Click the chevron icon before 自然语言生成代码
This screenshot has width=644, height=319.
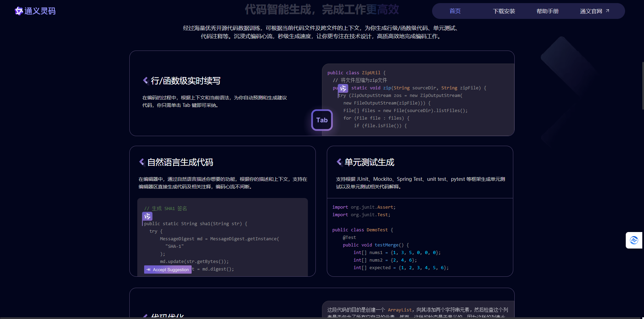[141, 162]
